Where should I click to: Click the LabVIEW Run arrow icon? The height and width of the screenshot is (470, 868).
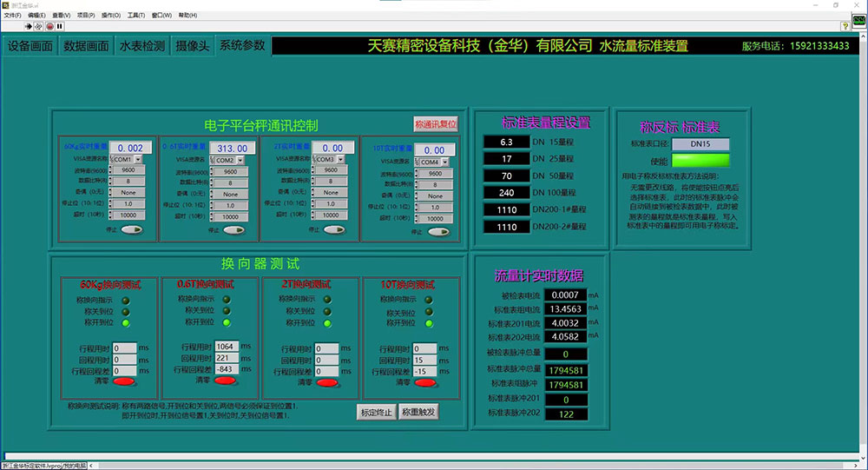coord(28,26)
